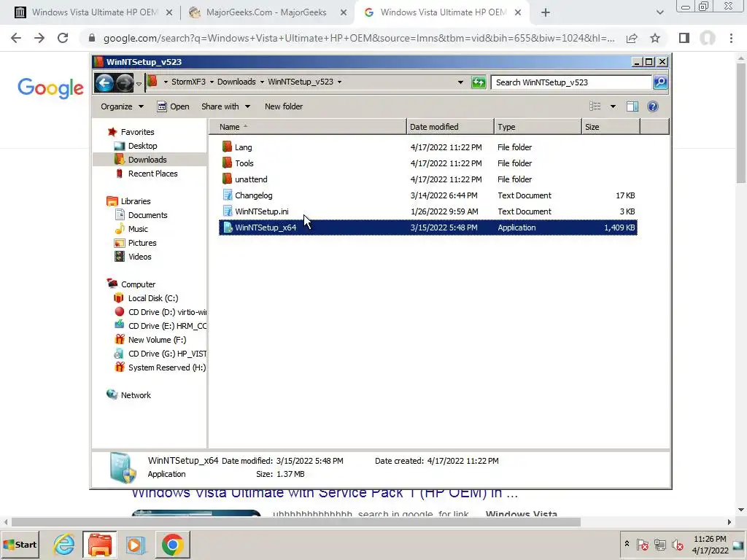Open a new Chrome tab
This screenshot has width=747, height=560.
point(546,12)
